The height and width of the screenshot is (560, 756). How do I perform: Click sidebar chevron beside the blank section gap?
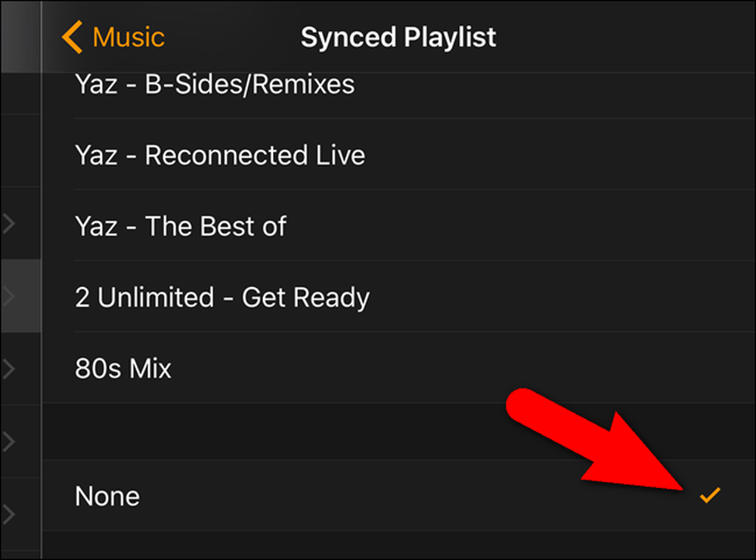[x=8, y=441]
